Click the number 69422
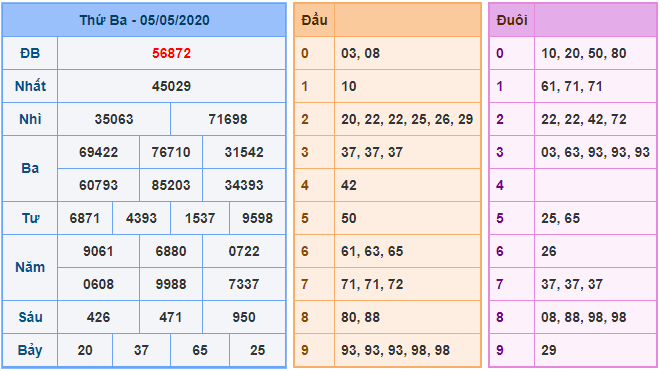 point(98,152)
